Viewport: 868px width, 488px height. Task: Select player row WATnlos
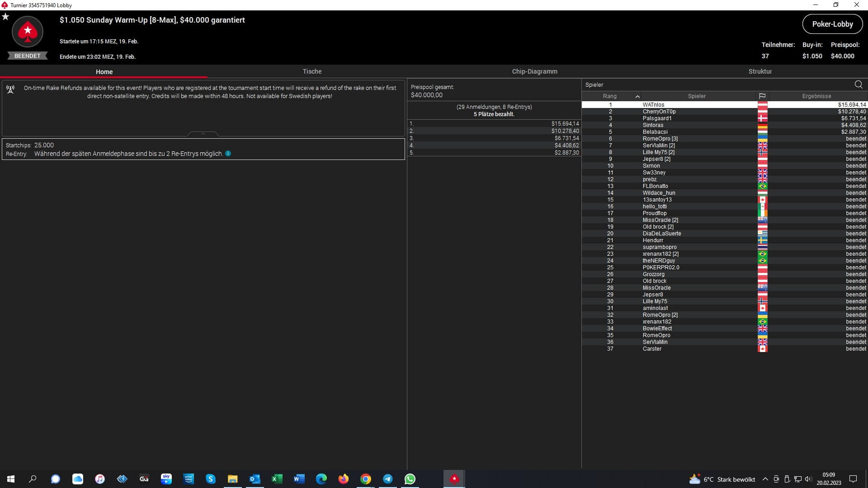click(724, 105)
